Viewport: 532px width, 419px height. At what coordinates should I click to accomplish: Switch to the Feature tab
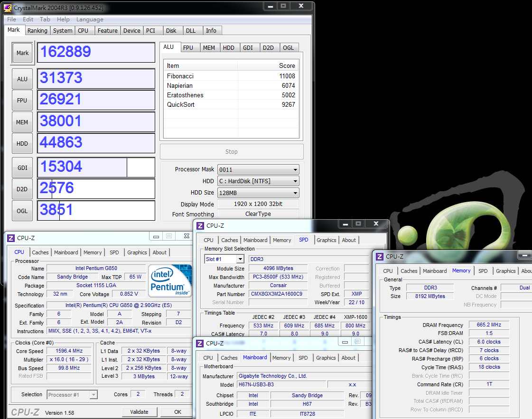(108, 30)
